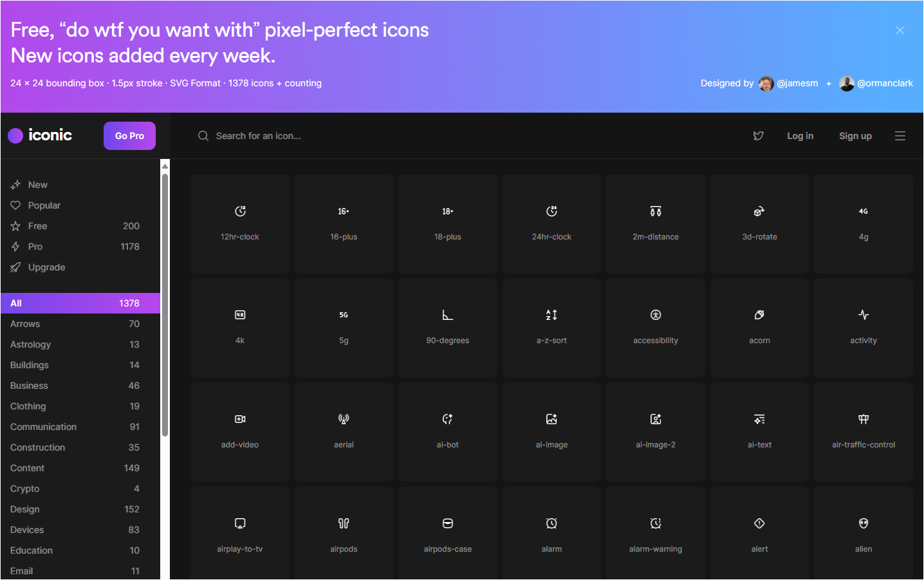The width and height of the screenshot is (924, 580).
Task: Open the Communication category
Action: tap(43, 427)
